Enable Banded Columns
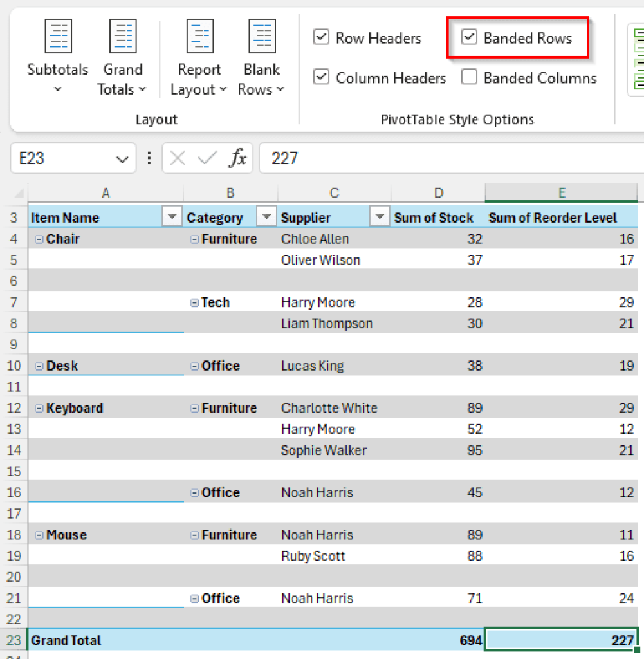Image resolution: width=644 pixels, height=659 pixels. pyautogui.click(x=469, y=78)
